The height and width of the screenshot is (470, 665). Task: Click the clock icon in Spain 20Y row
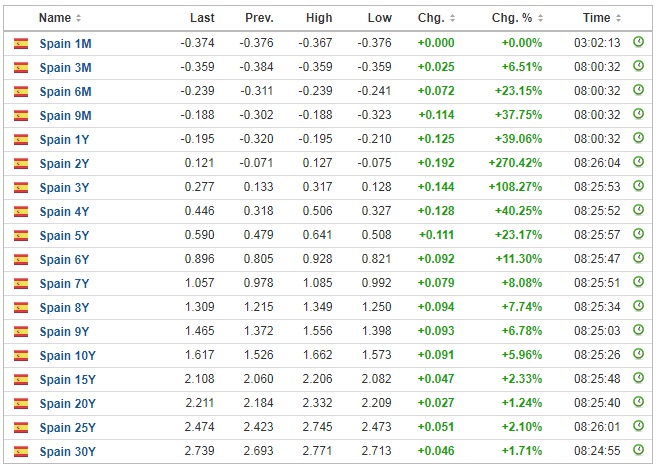tap(638, 402)
